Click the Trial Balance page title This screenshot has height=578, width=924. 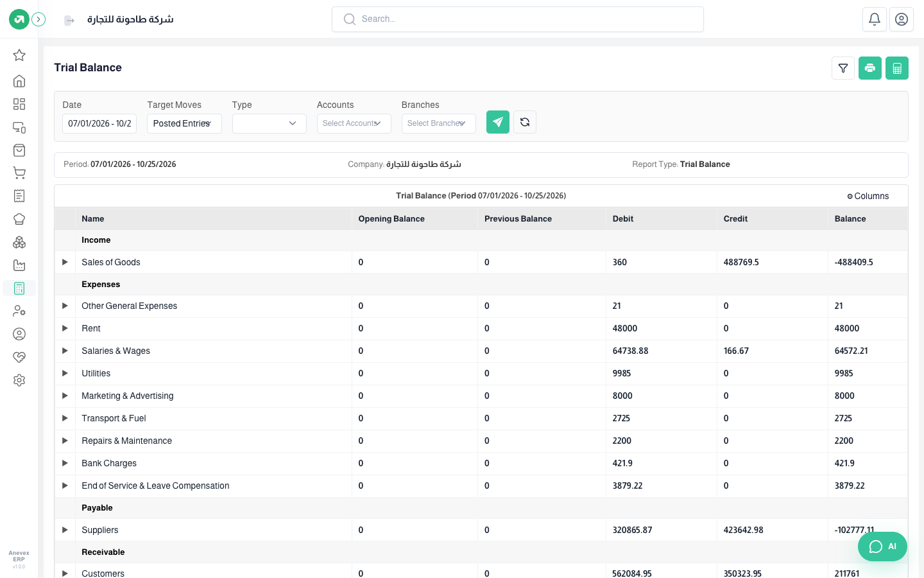(x=88, y=67)
